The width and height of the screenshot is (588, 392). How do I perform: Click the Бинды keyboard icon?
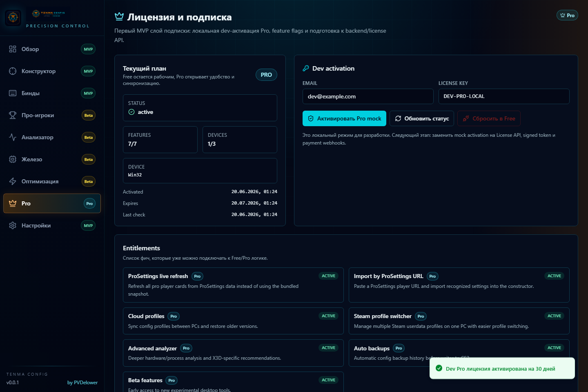(x=13, y=93)
